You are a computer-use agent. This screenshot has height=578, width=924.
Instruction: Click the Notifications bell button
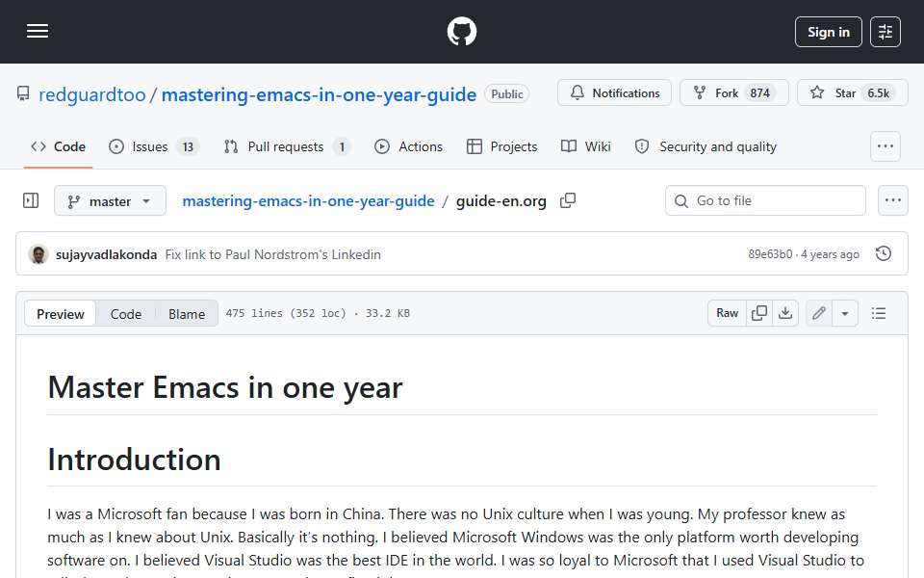coord(614,93)
